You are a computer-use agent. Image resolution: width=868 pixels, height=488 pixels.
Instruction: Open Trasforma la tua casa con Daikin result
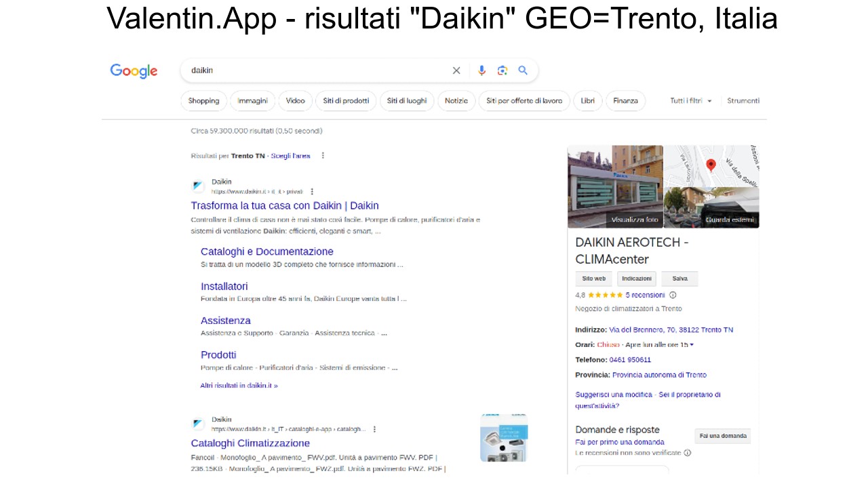click(x=285, y=205)
